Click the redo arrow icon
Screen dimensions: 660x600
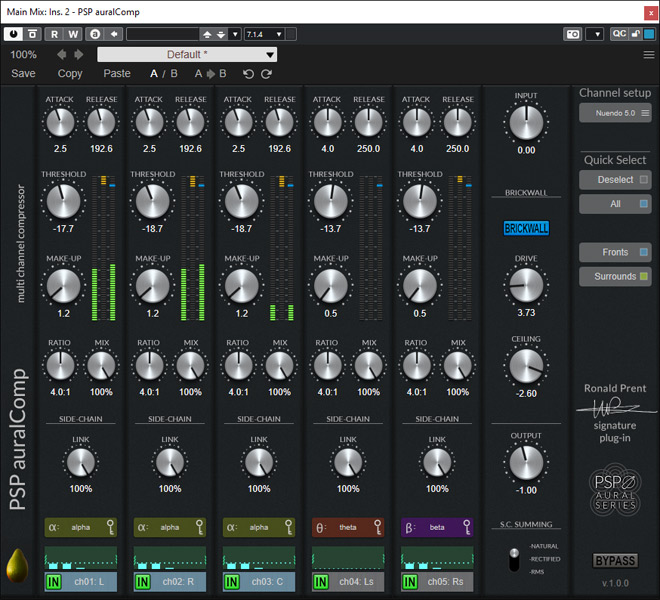coord(266,74)
